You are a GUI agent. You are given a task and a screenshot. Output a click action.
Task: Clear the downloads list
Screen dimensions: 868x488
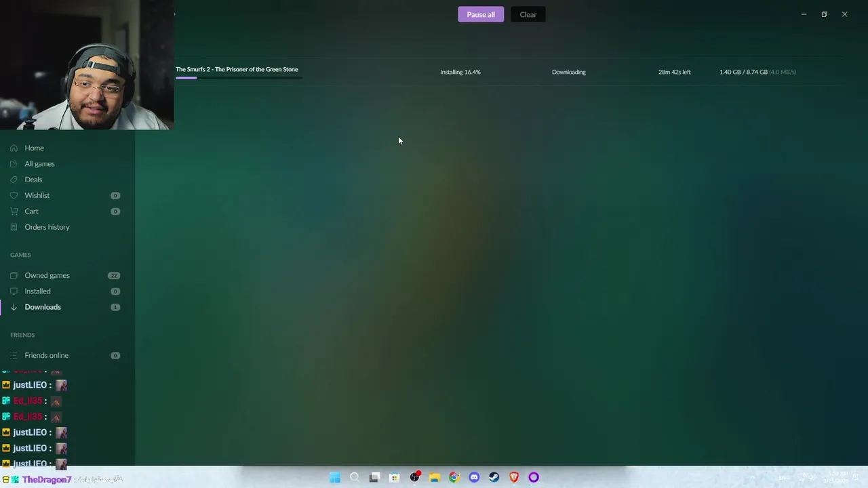pos(528,14)
